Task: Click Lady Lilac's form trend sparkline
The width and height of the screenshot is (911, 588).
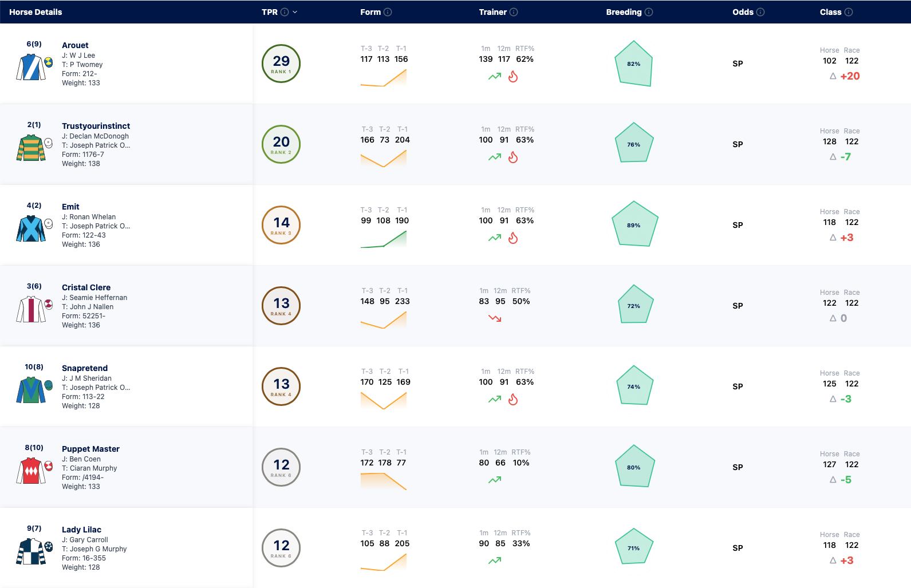Action: 384,562
